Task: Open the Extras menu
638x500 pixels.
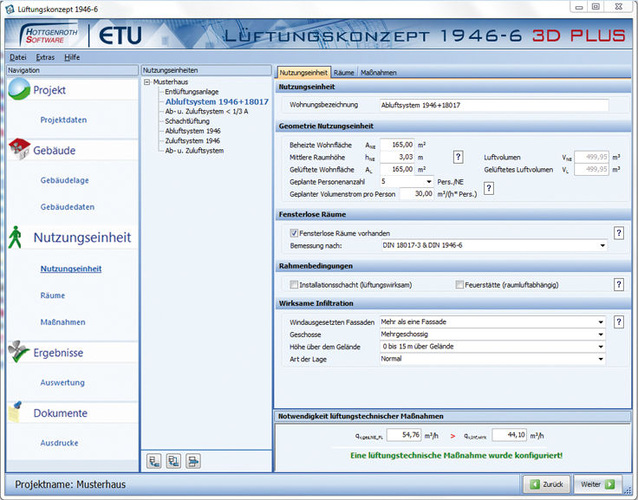Action: [45, 59]
